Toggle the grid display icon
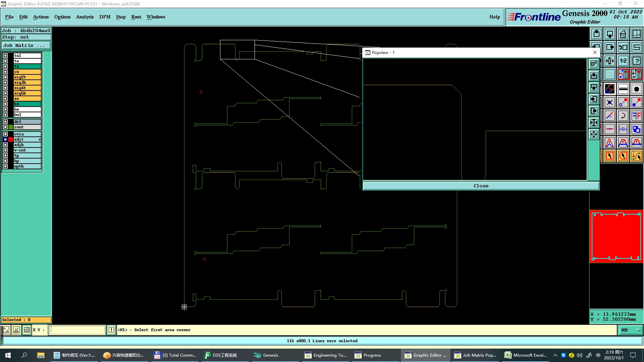The width and height of the screenshot is (644, 362). pos(609,74)
